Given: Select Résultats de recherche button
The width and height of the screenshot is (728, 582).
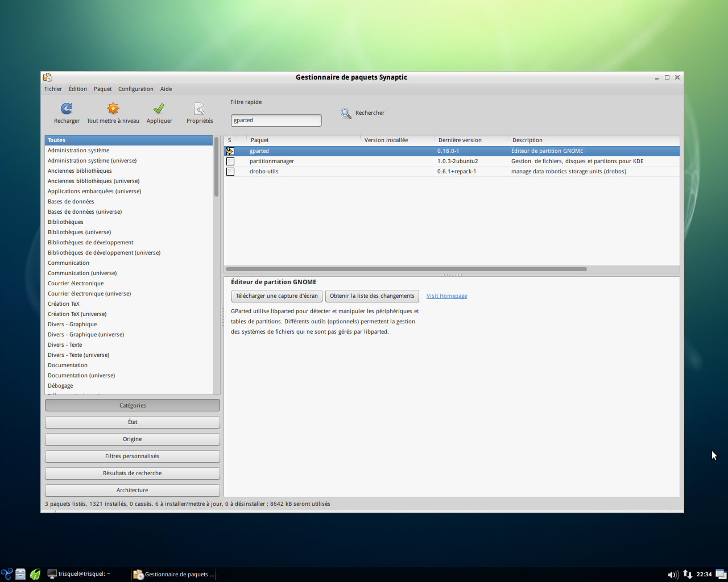Looking at the screenshot, I should coord(133,473).
